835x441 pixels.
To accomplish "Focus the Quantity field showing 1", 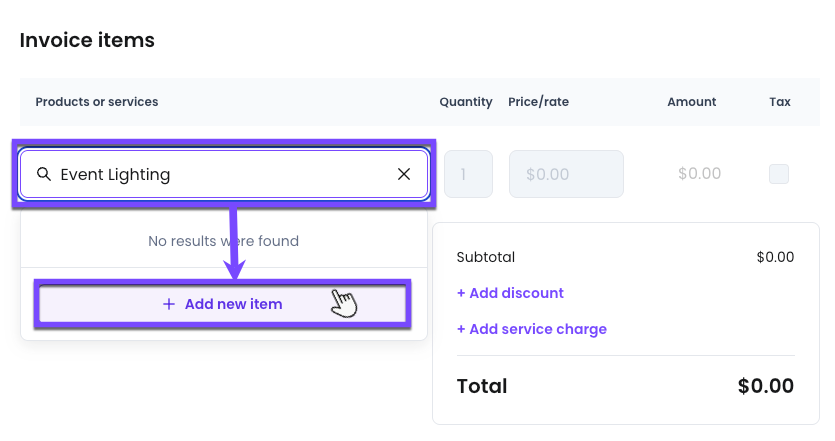I will (468, 174).
